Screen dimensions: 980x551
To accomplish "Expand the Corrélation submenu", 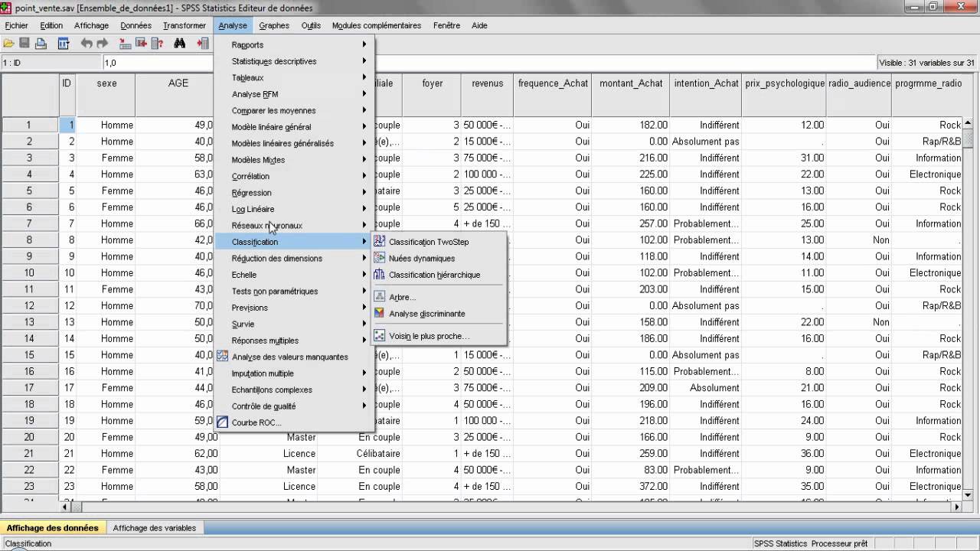I will point(293,176).
